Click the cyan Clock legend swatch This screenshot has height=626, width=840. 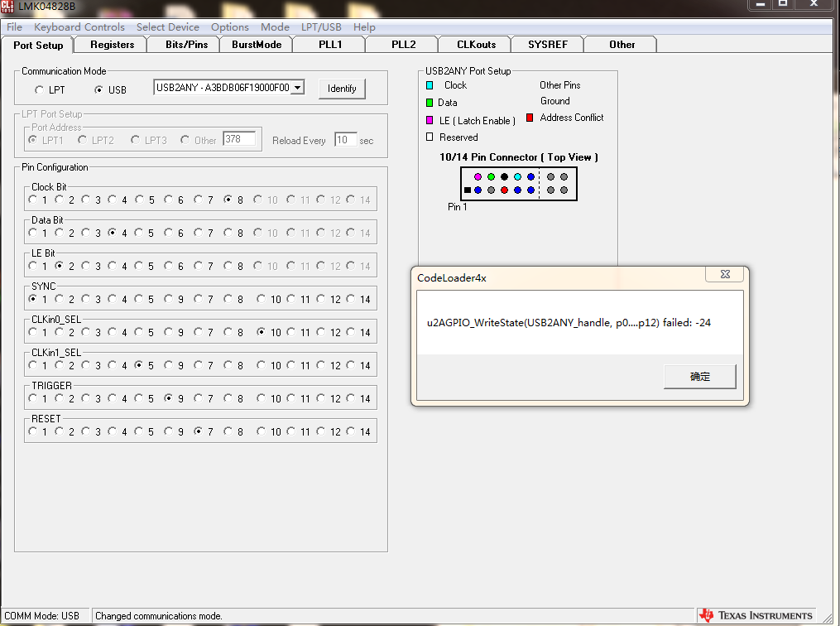coord(430,85)
